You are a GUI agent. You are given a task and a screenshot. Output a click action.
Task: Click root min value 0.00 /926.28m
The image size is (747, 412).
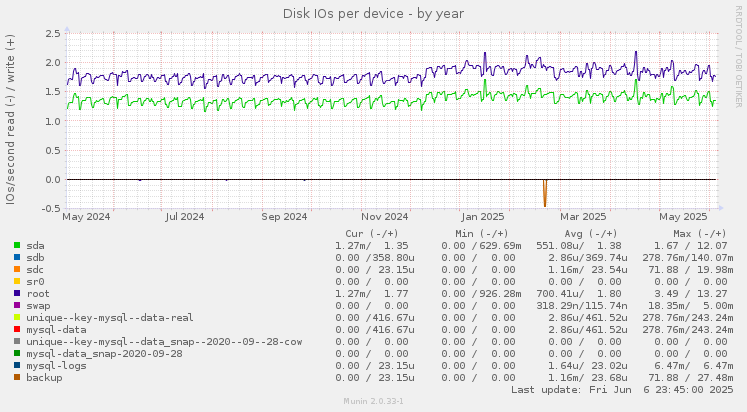click(481, 294)
